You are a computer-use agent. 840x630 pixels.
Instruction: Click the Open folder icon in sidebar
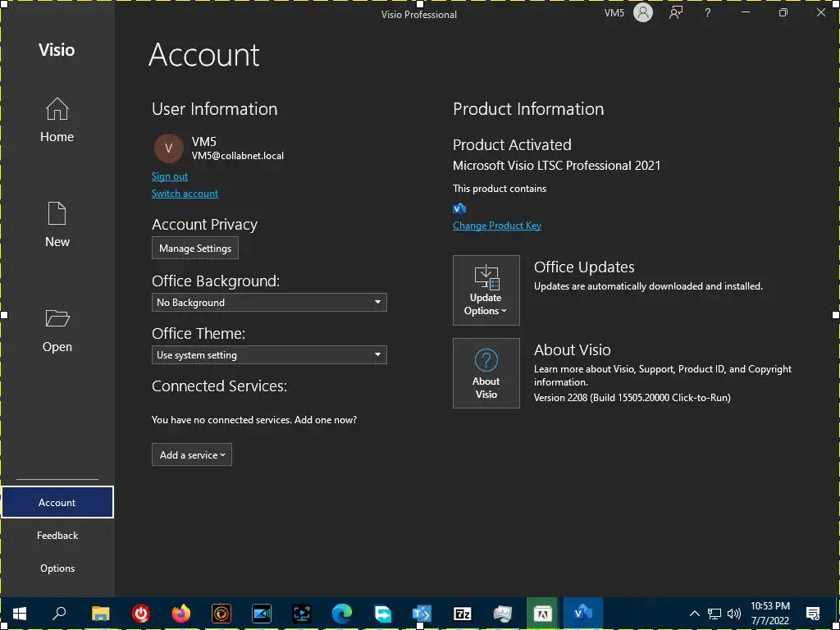[57, 318]
